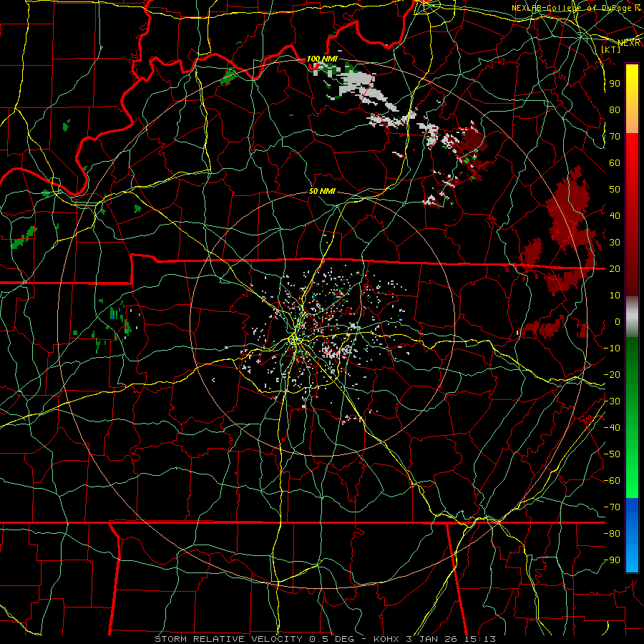The image size is (644, 644).
Task: Click the 50 NMI range ring label
Action: (x=322, y=191)
